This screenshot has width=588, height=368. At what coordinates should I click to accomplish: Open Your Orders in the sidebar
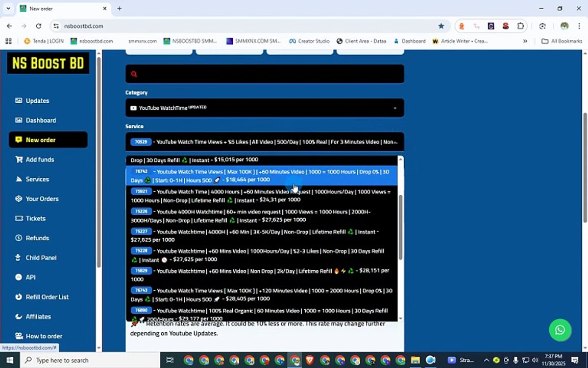(x=42, y=199)
